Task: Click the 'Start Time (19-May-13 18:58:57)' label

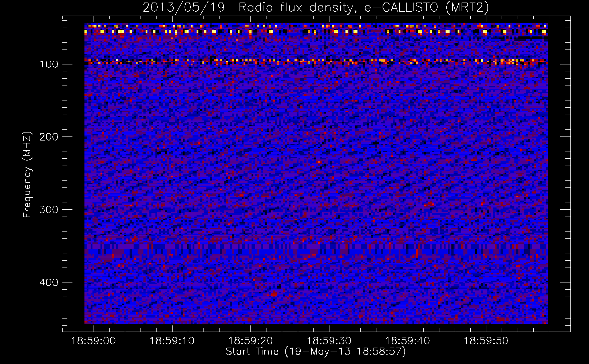Action: click(316, 352)
